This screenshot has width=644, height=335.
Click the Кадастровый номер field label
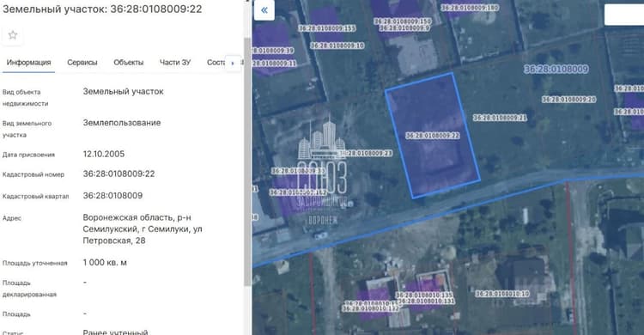tap(33, 174)
